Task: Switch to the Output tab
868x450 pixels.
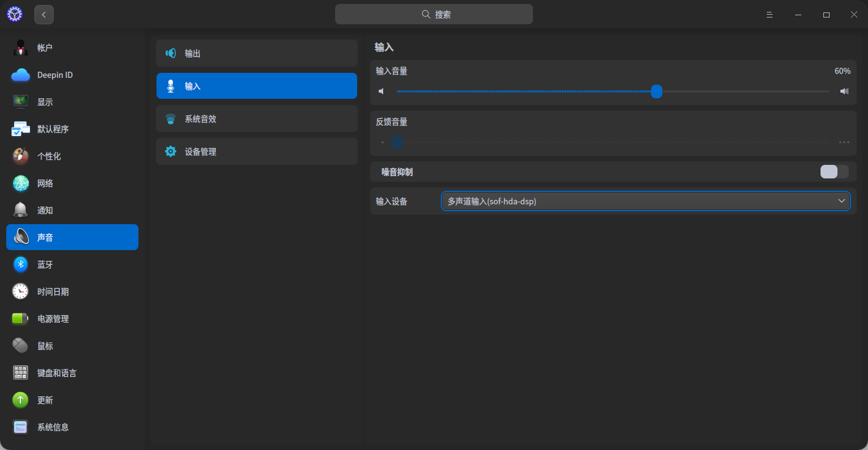Action: pyautogui.click(x=257, y=54)
